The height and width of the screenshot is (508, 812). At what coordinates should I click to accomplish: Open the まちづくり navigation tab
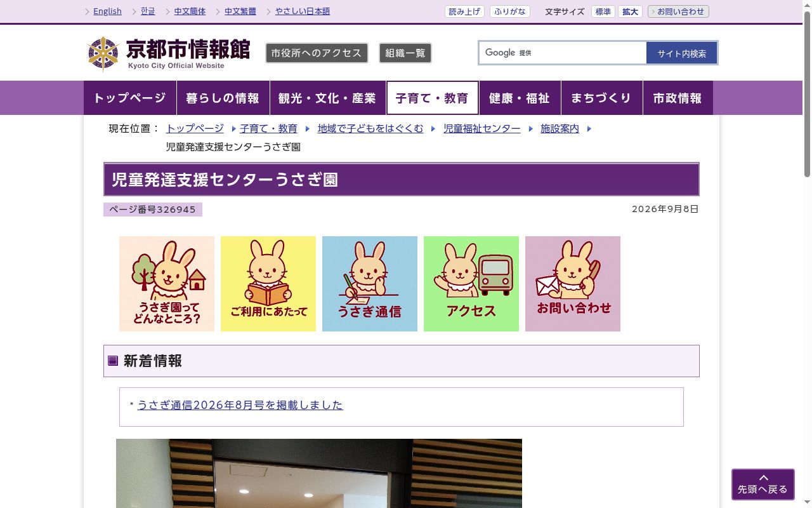tap(601, 98)
